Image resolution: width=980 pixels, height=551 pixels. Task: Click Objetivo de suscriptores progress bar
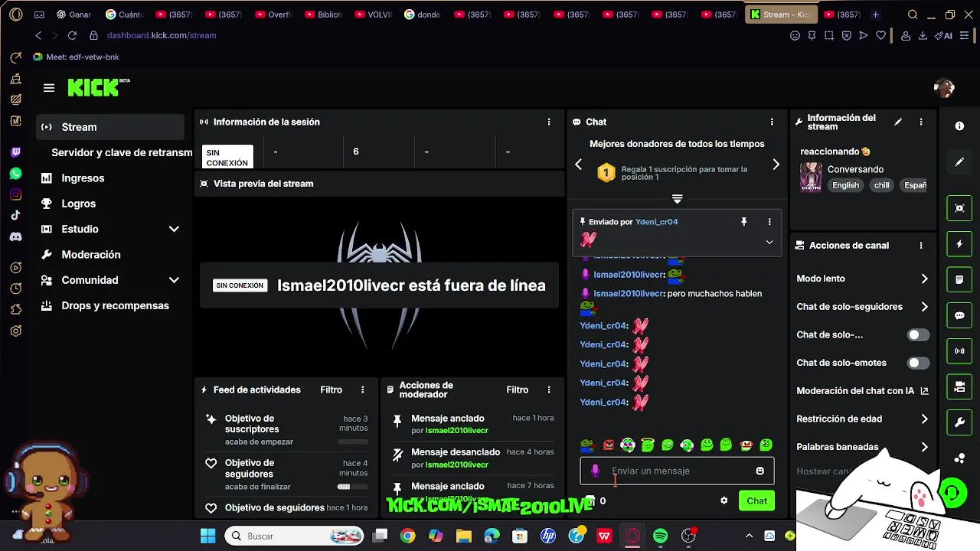(353, 442)
